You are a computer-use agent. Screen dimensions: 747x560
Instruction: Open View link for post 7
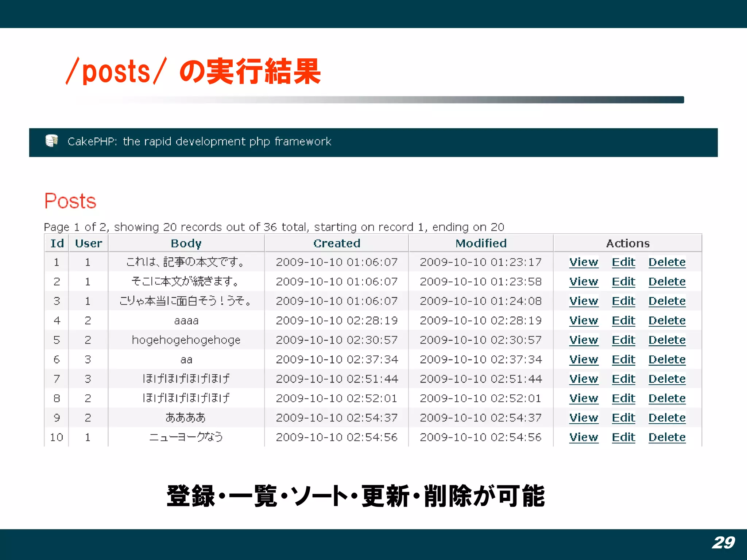tap(584, 379)
